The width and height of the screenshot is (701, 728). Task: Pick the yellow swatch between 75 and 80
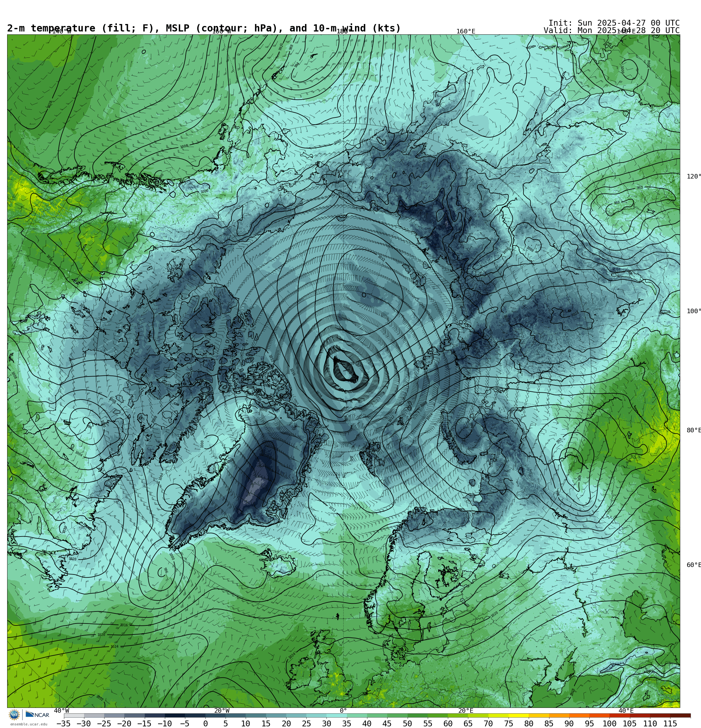pyautogui.click(x=518, y=715)
